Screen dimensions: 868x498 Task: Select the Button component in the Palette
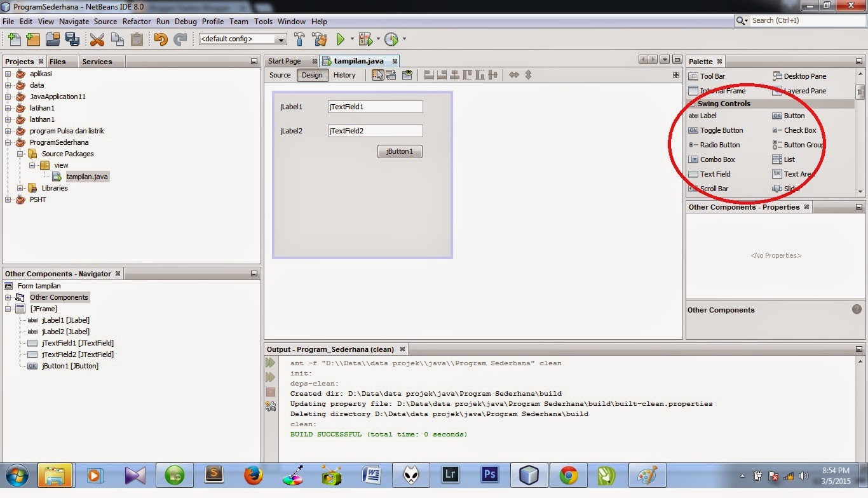point(794,116)
